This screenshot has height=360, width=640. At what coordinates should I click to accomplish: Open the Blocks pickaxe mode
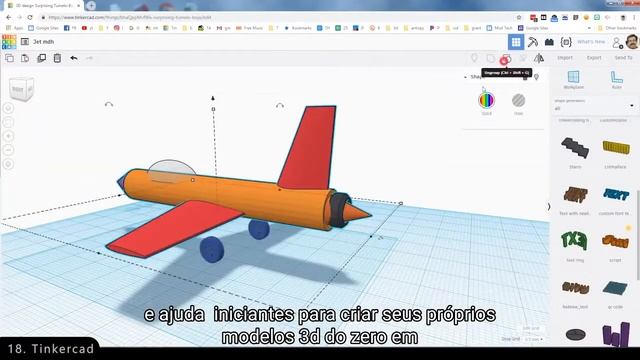click(x=532, y=42)
